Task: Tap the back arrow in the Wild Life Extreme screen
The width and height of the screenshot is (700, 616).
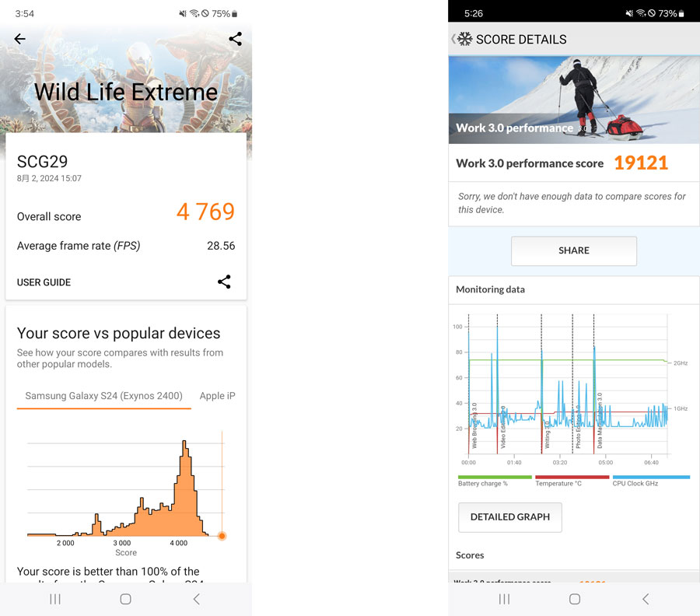Action: [19, 39]
